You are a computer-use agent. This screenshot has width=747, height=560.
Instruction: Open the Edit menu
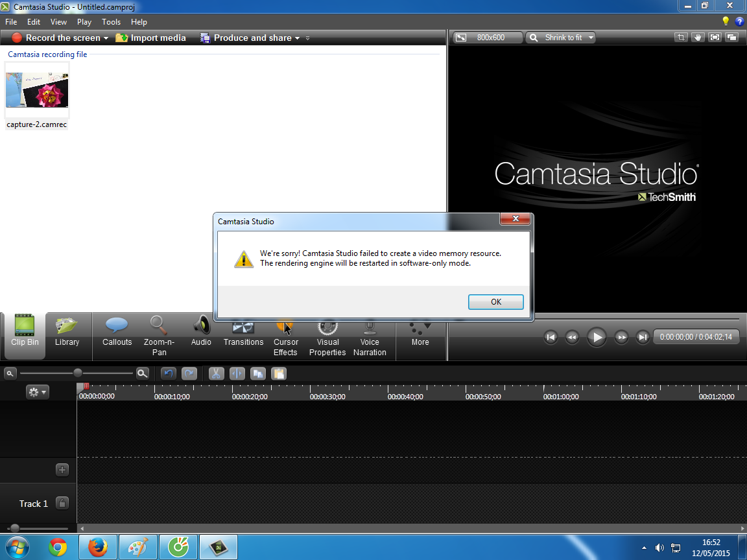pyautogui.click(x=33, y=22)
